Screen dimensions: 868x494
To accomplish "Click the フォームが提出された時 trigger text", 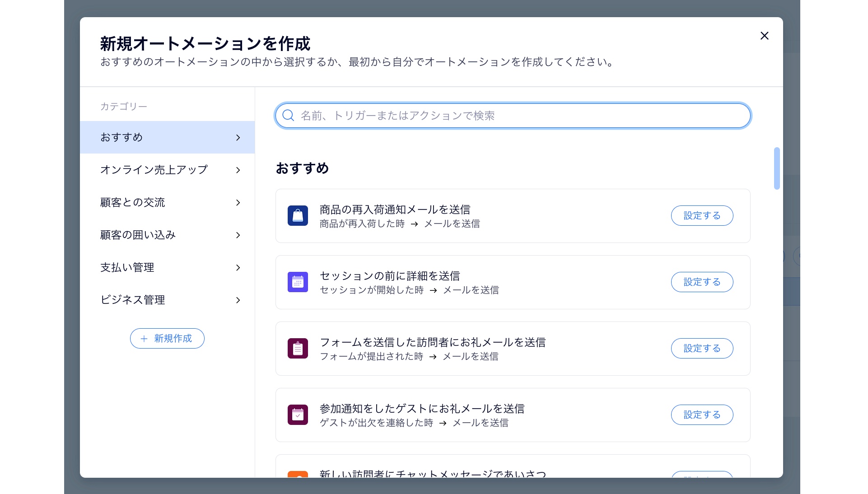I will pyautogui.click(x=371, y=357).
